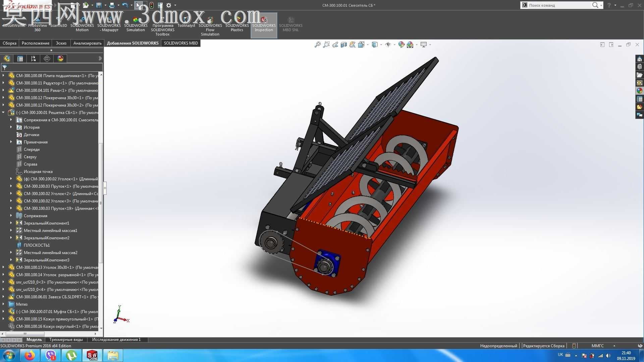Expand the История tree node
The width and height of the screenshot is (644, 362).
pos(11,127)
